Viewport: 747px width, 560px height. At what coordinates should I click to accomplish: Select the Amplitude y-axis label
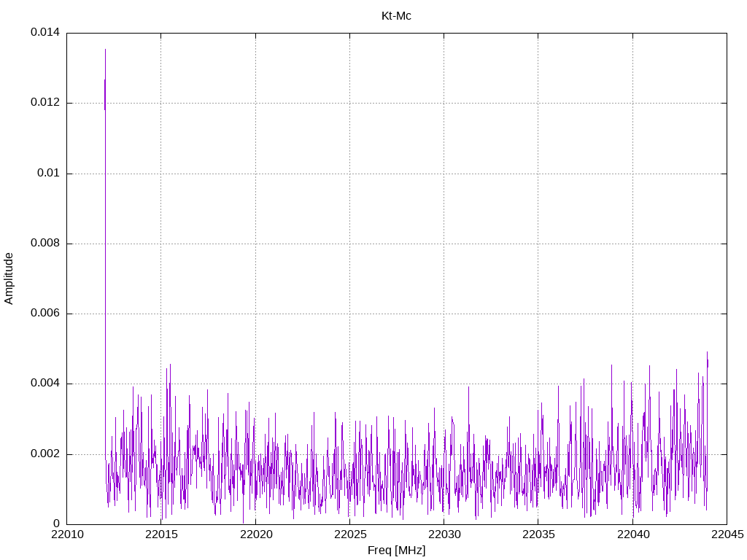[x=9, y=279]
